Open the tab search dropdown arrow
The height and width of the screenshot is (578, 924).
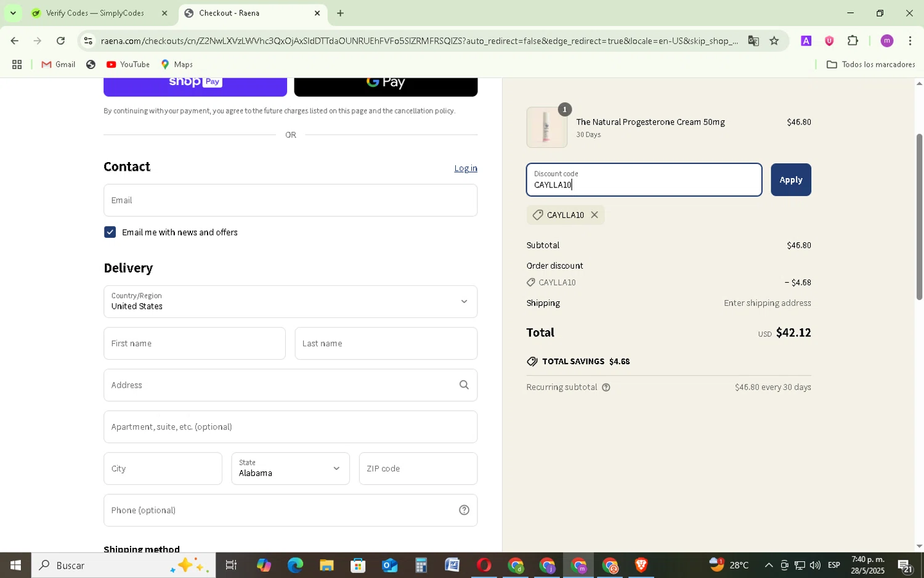coord(13,13)
